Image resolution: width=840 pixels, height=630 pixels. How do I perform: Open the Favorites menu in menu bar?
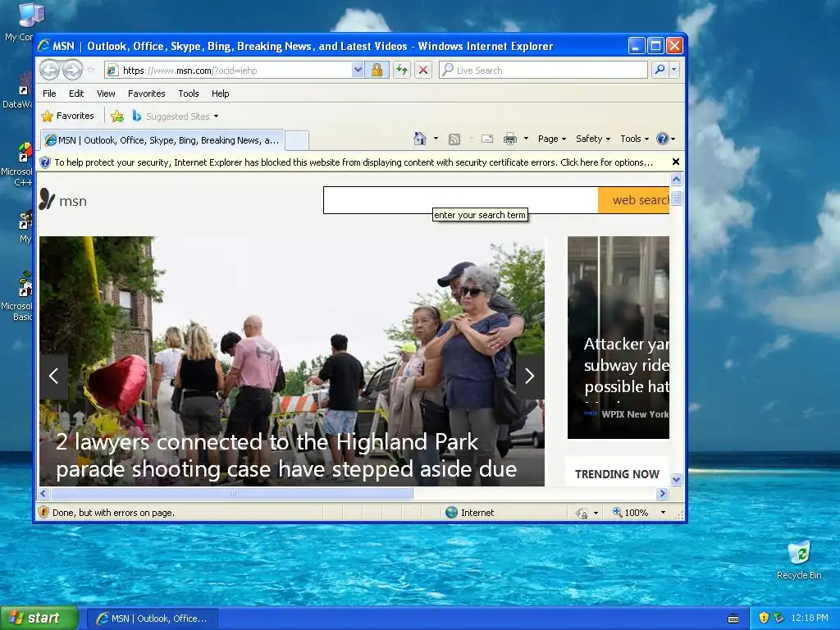click(146, 94)
